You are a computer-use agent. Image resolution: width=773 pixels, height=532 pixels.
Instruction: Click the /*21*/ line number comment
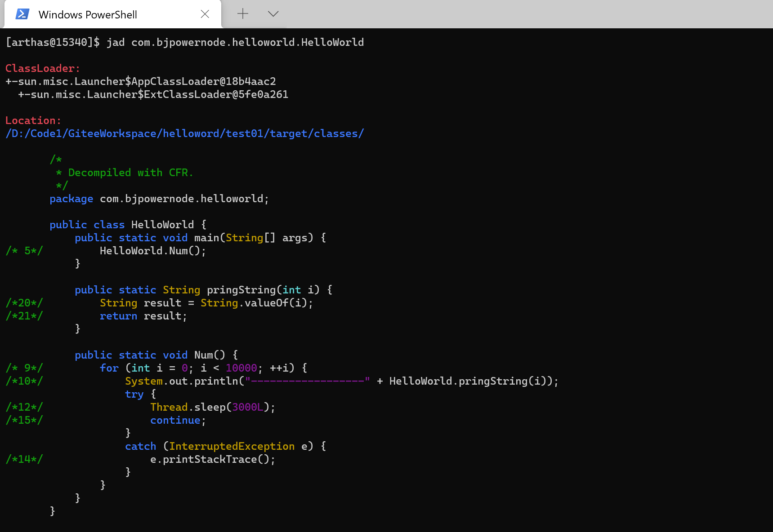[24, 316]
